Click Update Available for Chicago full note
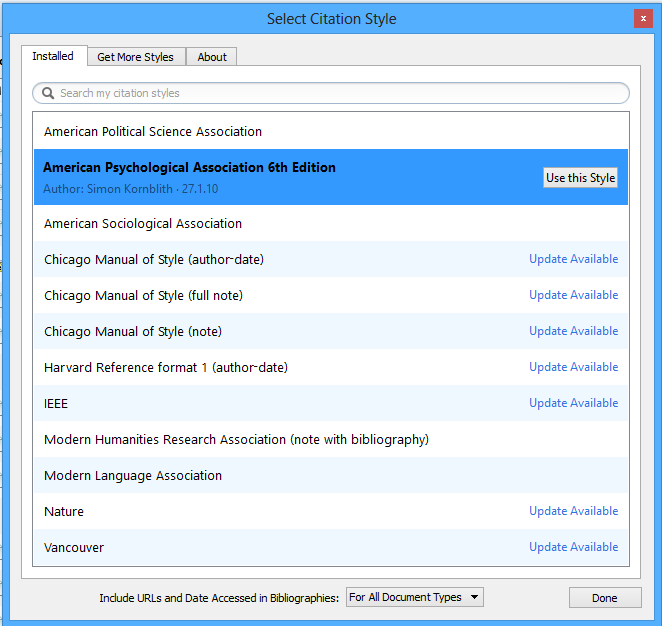The image size is (662, 626). (x=573, y=295)
